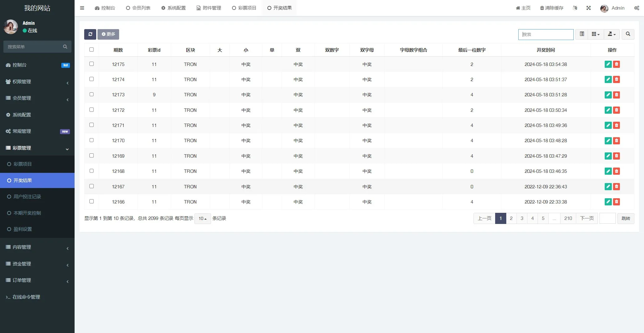Click the delete icon for row 12173
Image resolution: width=644 pixels, height=333 pixels.
pyautogui.click(x=616, y=95)
